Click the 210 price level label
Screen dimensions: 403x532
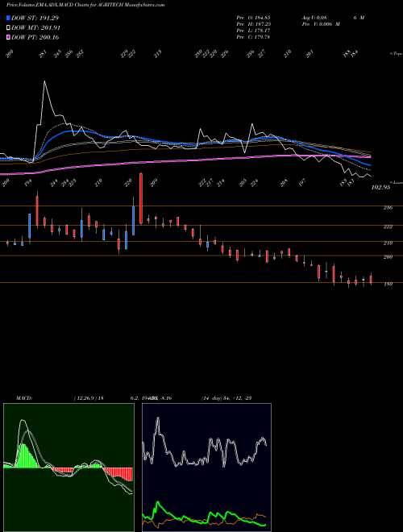point(388,243)
